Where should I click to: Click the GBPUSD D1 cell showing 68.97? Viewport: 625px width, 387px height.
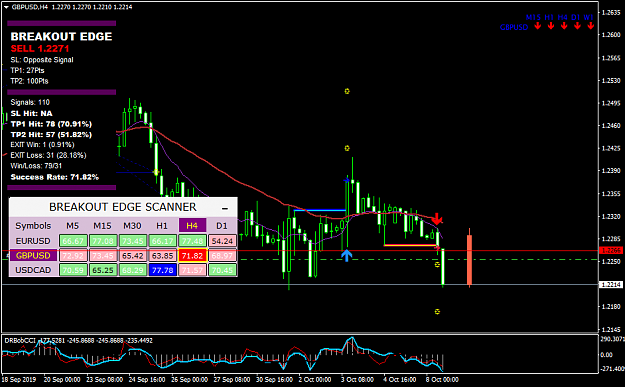[222, 255]
